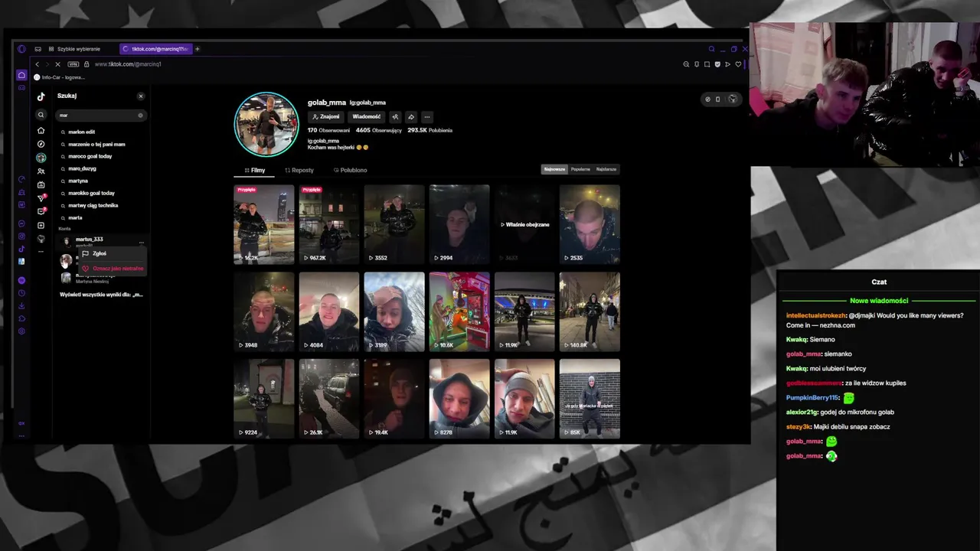Screen dimensions: 980x551
Task: Click the Znajomi button
Action: point(325,117)
